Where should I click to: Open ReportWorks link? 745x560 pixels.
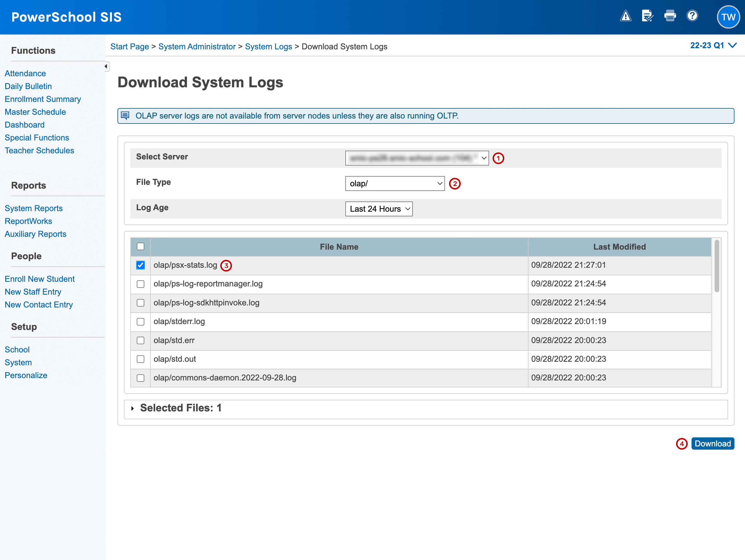point(28,221)
